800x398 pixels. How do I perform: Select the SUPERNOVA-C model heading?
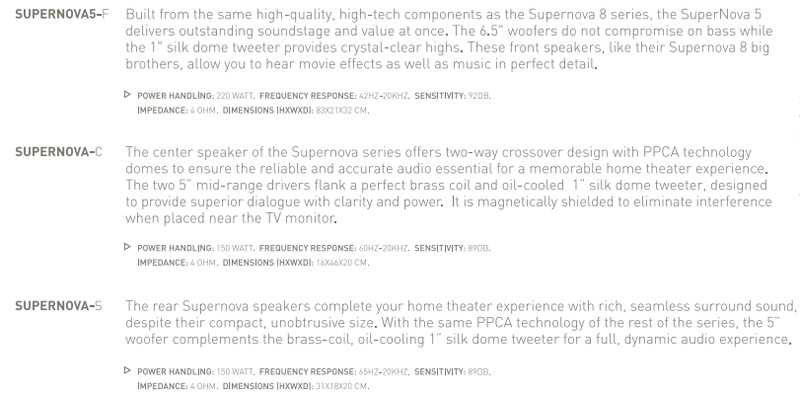point(59,152)
